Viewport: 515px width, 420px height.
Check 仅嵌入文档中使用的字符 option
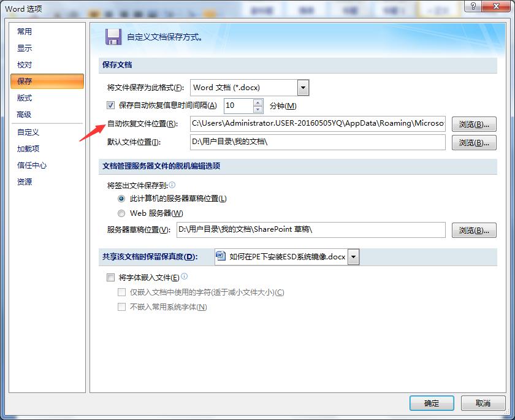(x=122, y=292)
